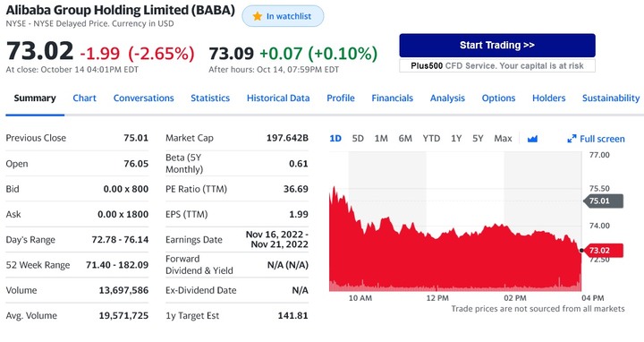View the Options tab
644x342 pixels.
tap(498, 98)
